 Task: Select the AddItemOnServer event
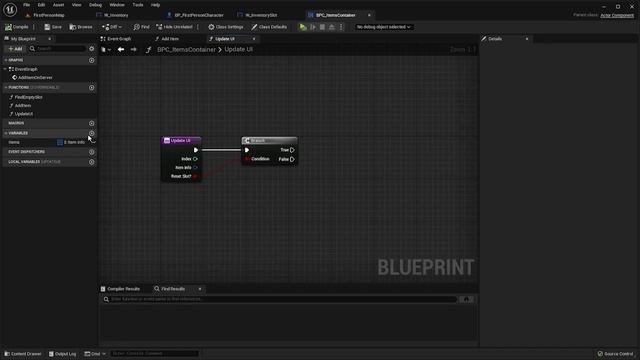pos(35,78)
